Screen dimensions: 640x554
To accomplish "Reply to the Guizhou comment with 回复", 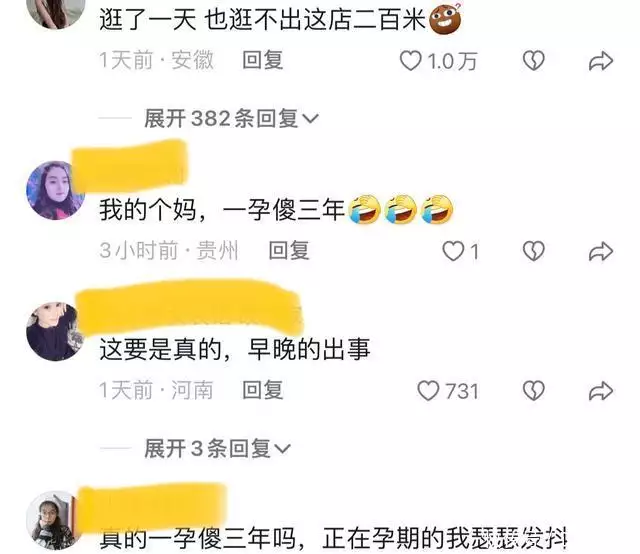I will tap(289, 250).
